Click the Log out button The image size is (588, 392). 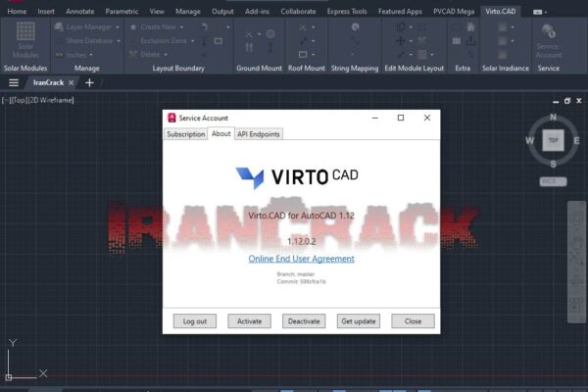(195, 321)
